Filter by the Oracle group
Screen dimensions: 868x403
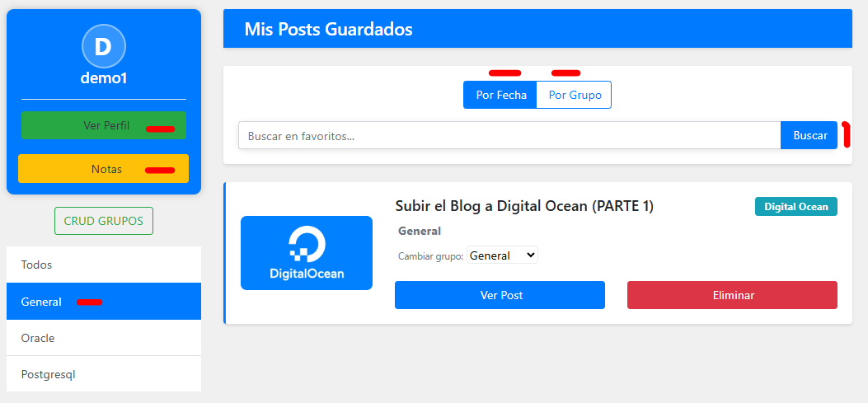pos(103,338)
